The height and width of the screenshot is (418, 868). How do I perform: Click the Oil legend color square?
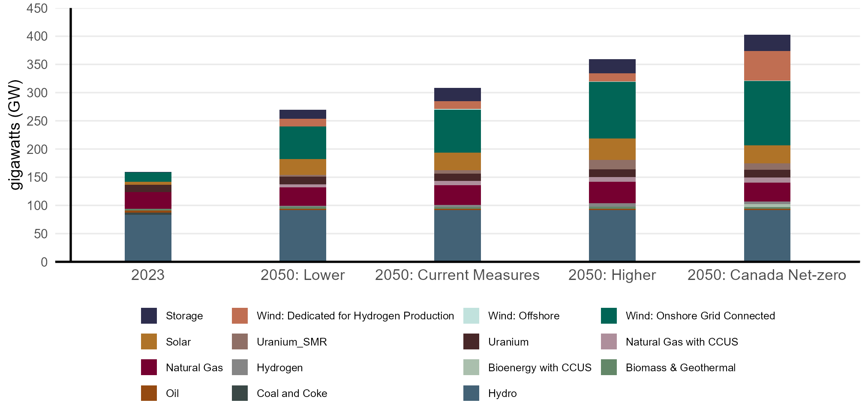tap(149, 393)
